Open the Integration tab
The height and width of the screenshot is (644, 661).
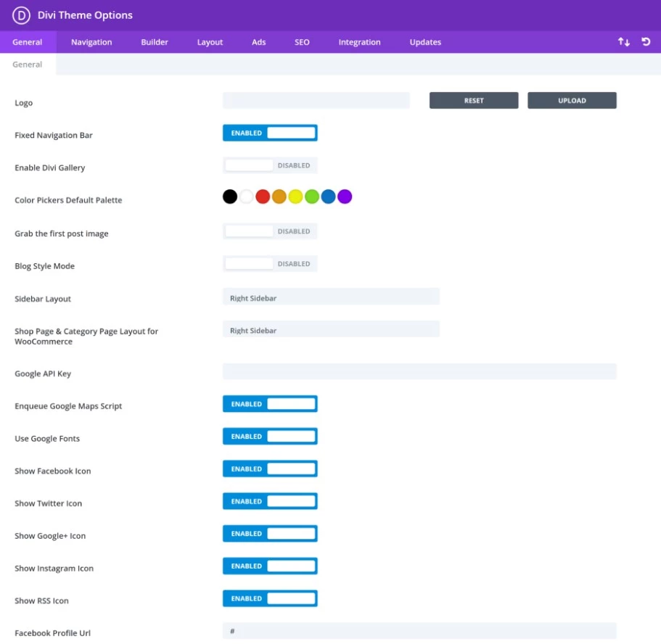[x=359, y=42]
